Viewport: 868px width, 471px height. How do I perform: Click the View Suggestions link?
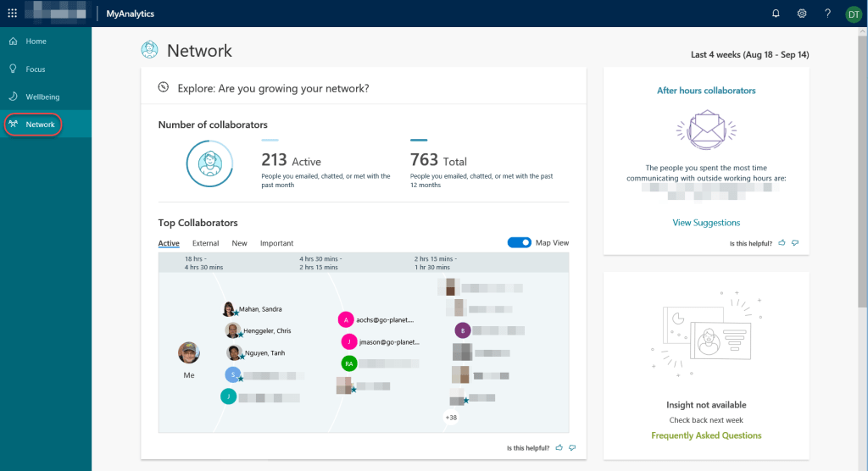tap(706, 223)
